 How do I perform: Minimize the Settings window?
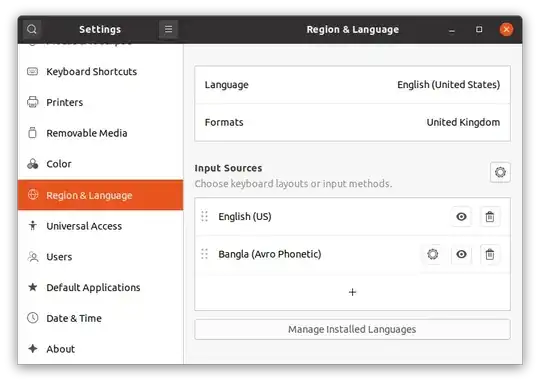pyautogui.click(x=452, y=31)
